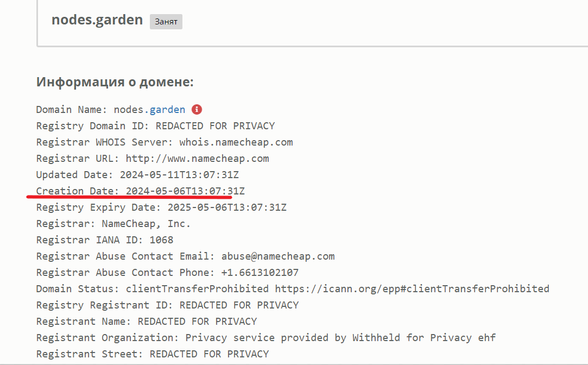
Task: Click the http://www.namecheap.com registrar URL
Action: tap(197, 159)
